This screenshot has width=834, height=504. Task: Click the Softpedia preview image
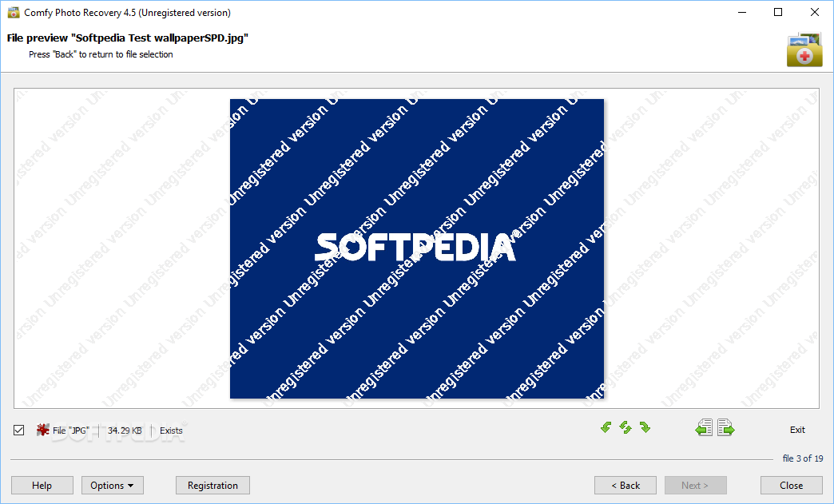click(417, 249)
